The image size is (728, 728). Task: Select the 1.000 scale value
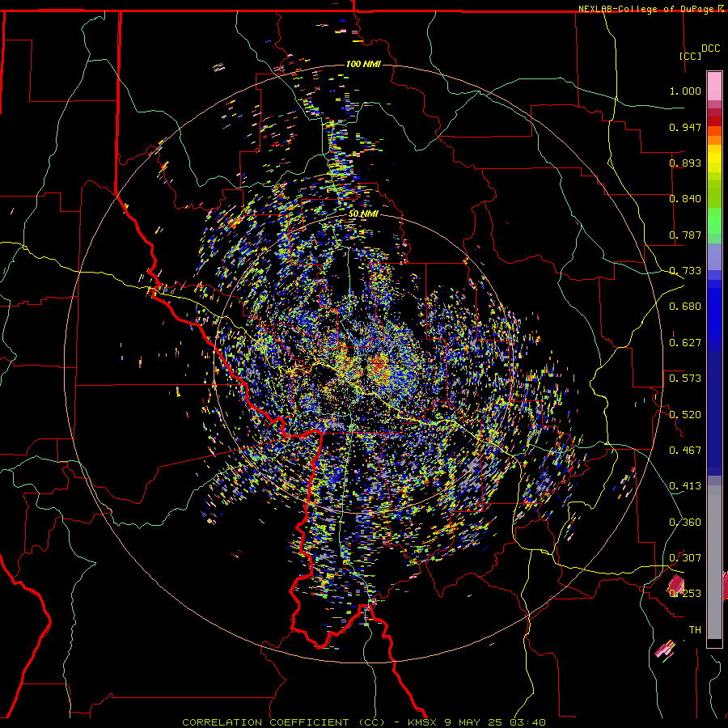tap(685, 91)
